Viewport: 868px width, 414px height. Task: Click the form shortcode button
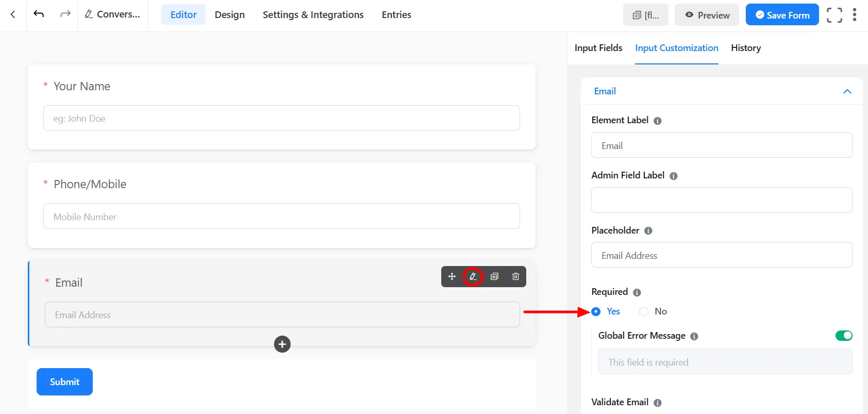(645, 15)
